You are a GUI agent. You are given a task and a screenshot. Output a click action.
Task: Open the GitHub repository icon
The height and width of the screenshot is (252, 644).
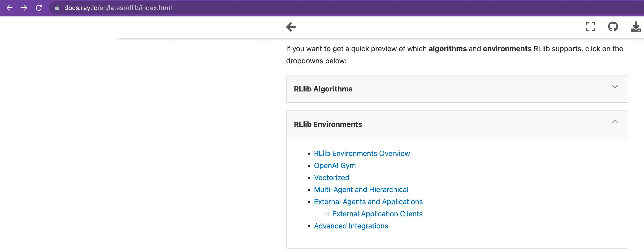(x=613, y=27)
